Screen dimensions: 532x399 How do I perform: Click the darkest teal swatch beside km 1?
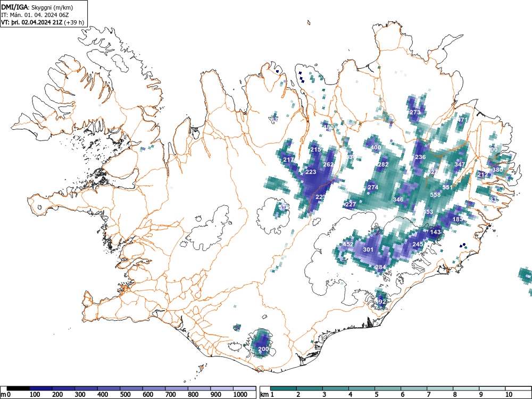[284, 388]
